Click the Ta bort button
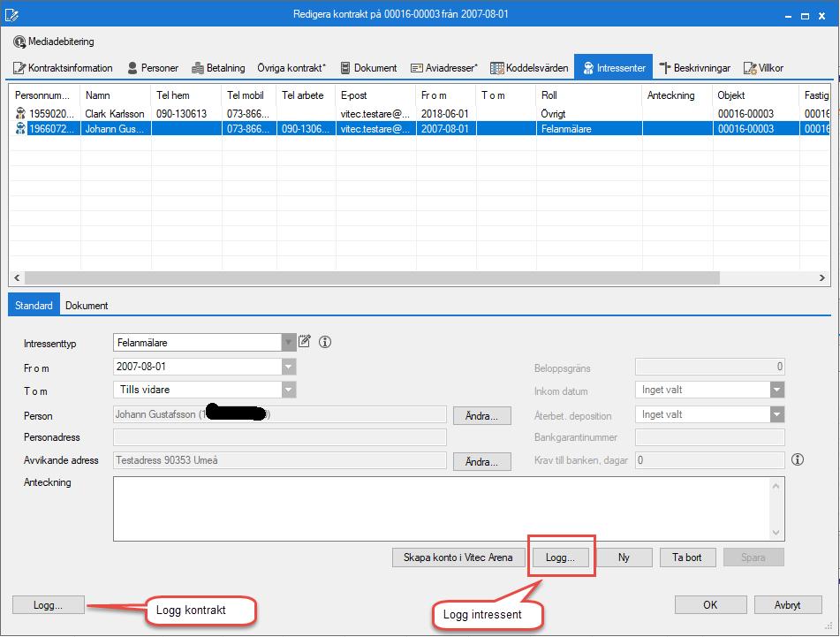 tap(687, 557)
